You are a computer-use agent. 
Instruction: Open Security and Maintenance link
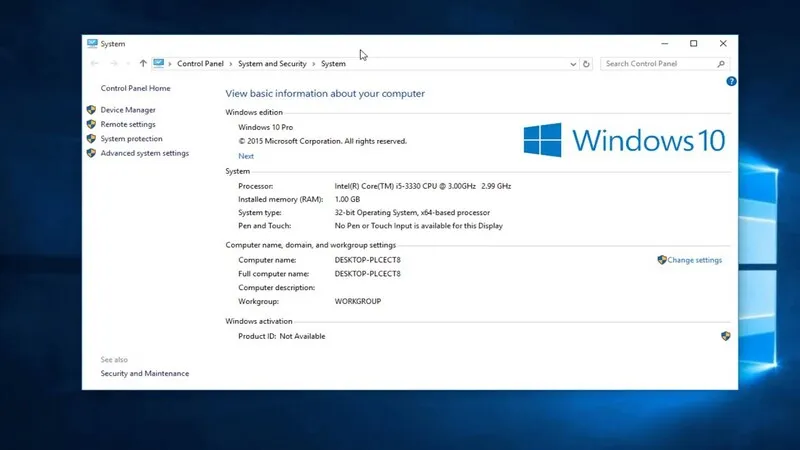pyautogui.click(x=144, y=373)
